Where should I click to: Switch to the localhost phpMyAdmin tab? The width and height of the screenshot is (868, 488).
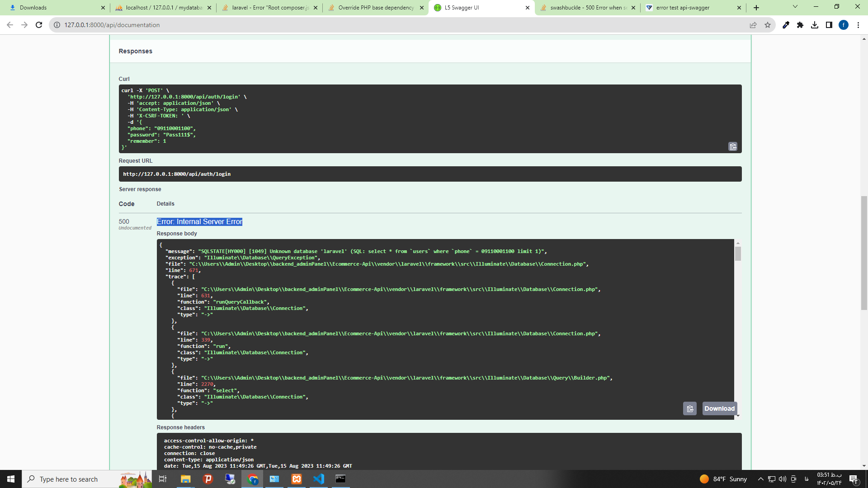(x=164, y=8)
